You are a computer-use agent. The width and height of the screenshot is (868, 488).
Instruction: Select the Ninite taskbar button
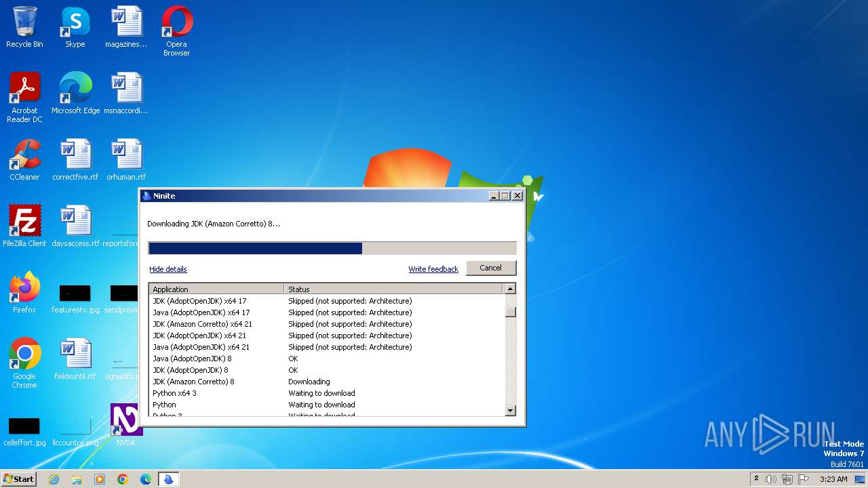point(168,479)
